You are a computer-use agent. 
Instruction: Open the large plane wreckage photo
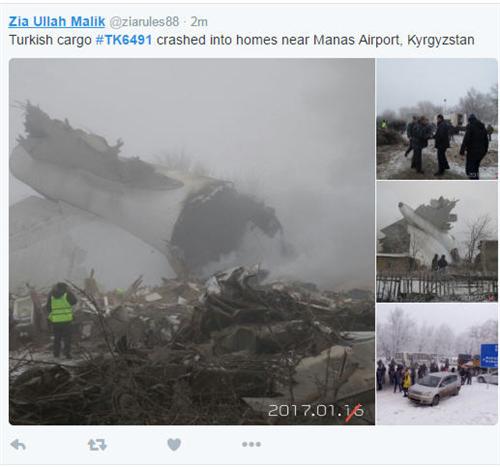[192, 241]
